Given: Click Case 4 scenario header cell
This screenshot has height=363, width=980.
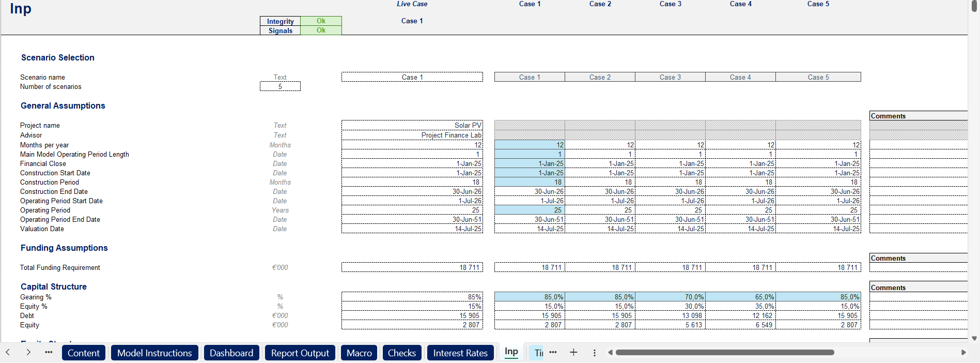Looking at the screenshot, I should 740,77.
